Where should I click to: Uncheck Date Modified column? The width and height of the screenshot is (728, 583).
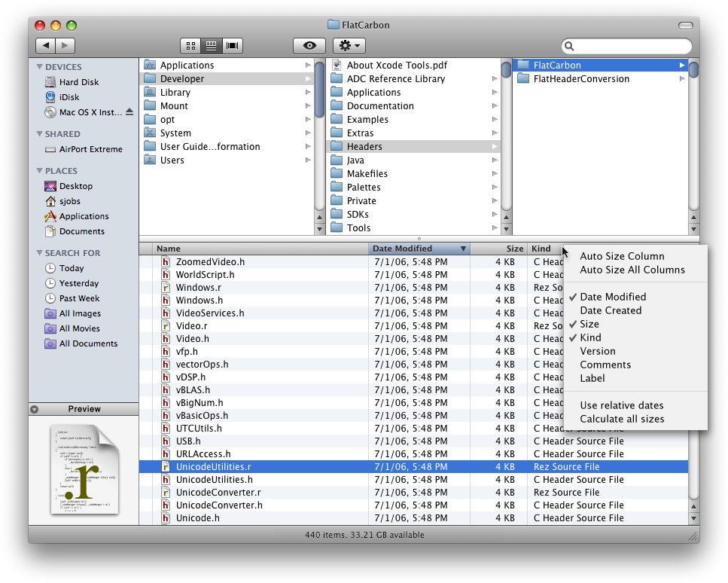(613, 297)
